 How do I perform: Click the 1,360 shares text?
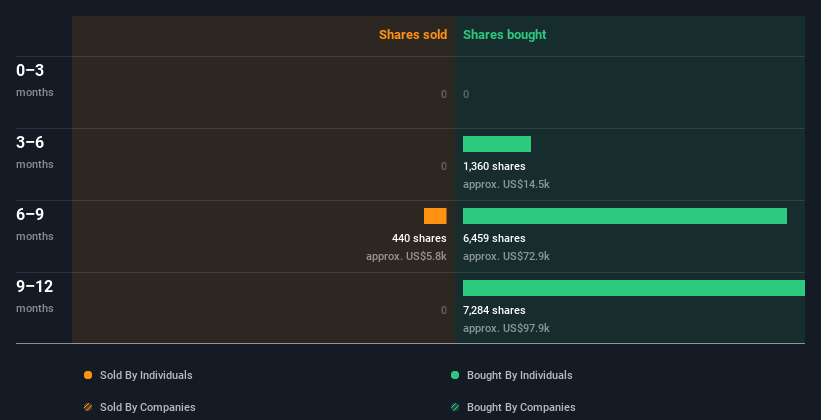(494, 167)
